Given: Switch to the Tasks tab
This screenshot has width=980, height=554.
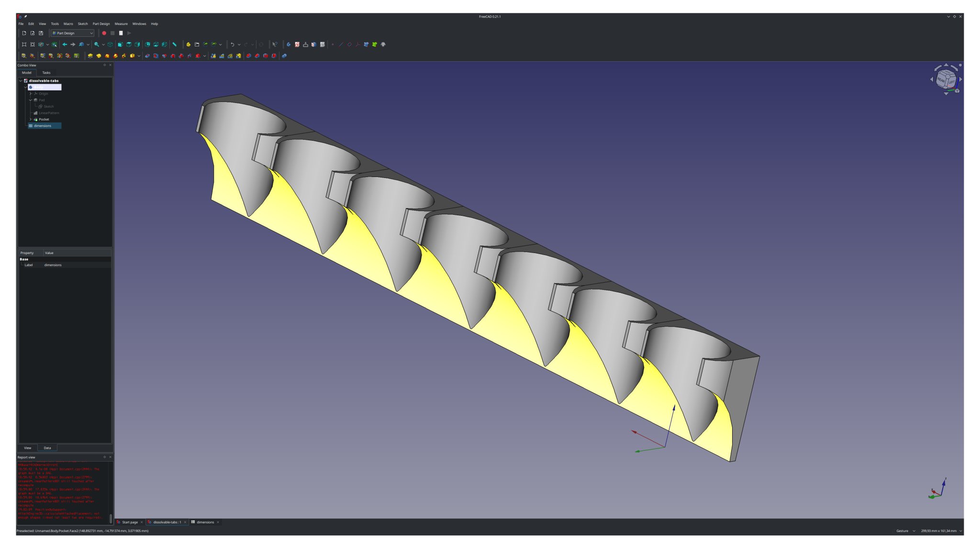Looking at the screenshot, I should 46,73.
